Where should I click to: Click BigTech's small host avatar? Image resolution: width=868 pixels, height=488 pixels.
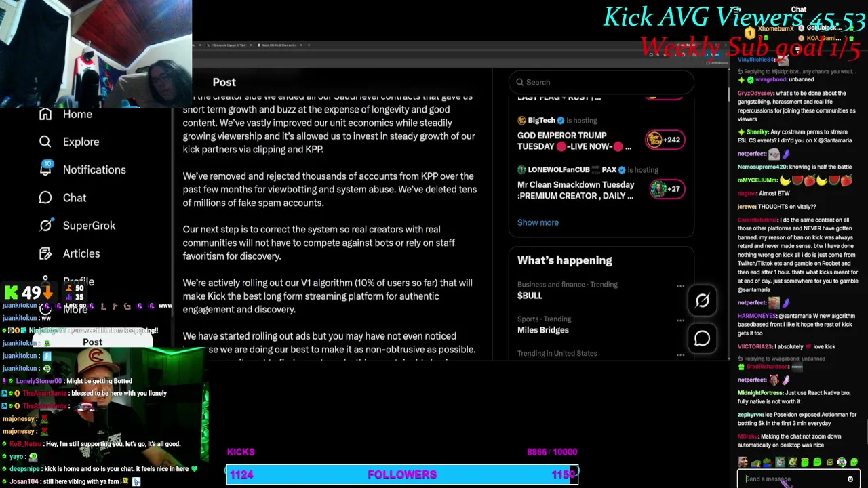(x=521, y=120)
